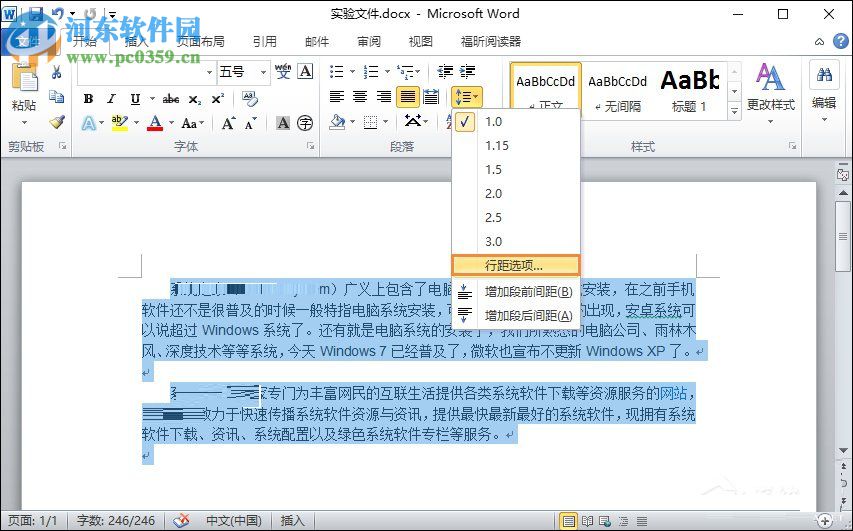Open the font name dropdown arrow

tap(209, 72)
